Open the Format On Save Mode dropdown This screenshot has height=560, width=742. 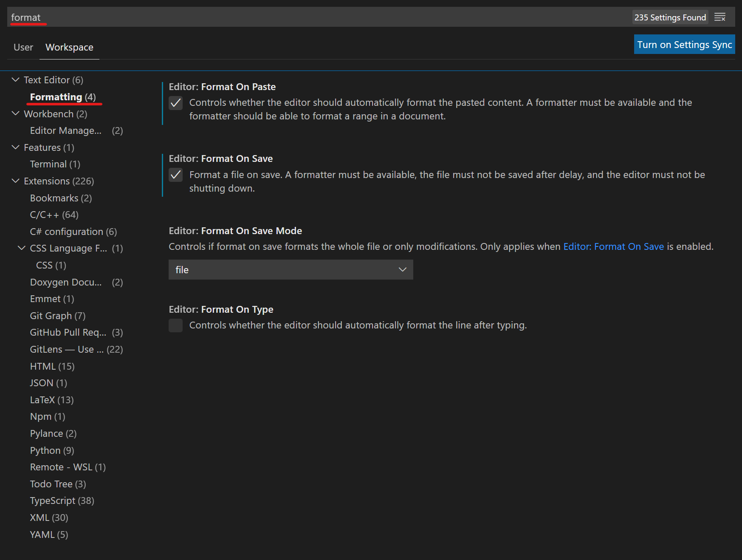(291, 270)
